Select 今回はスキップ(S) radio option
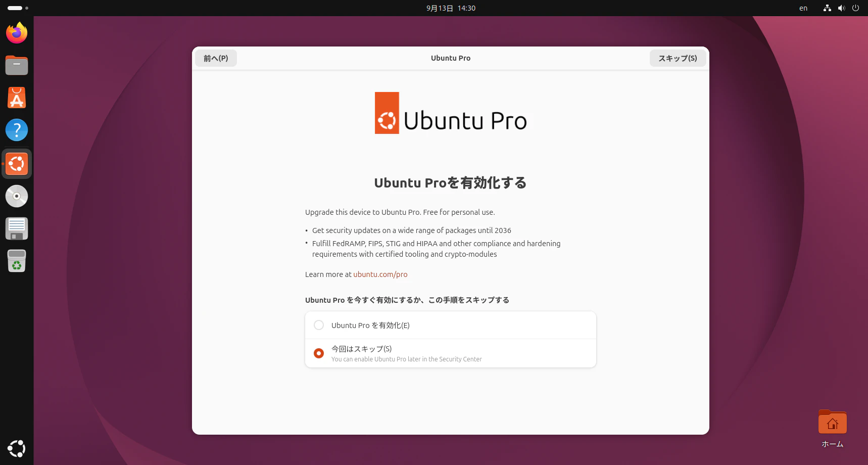 pos(451,353)
